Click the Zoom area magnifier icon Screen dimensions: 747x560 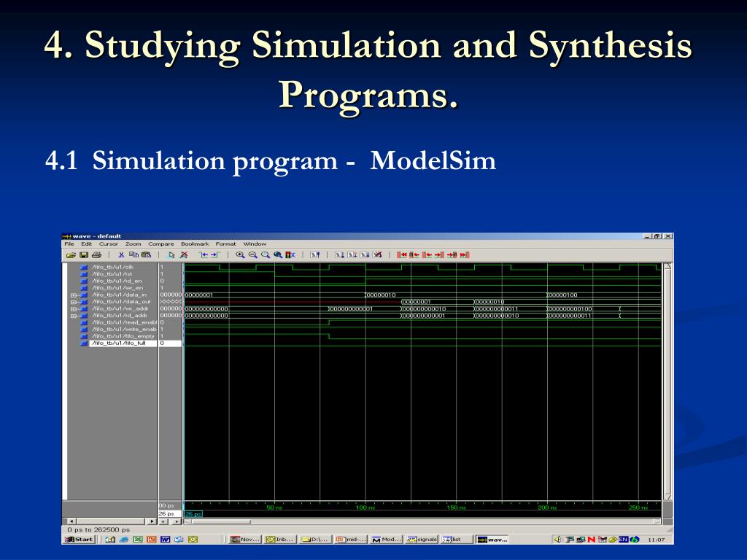click(266, 254)
